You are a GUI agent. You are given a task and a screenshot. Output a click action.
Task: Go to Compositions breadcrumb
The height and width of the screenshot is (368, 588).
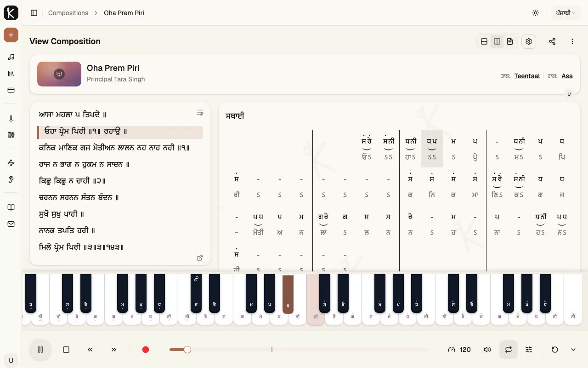(68, 13)
